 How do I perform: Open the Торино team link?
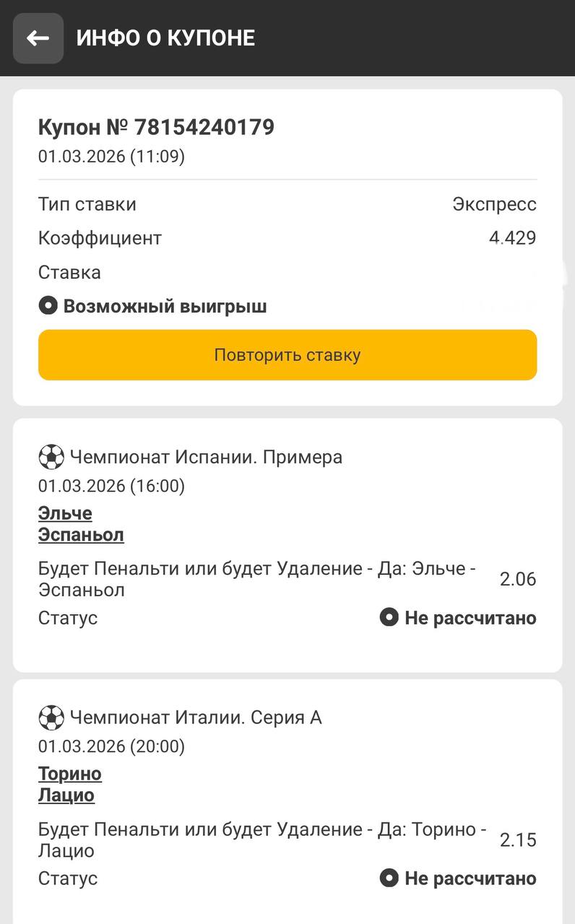(x=70, y=774)
